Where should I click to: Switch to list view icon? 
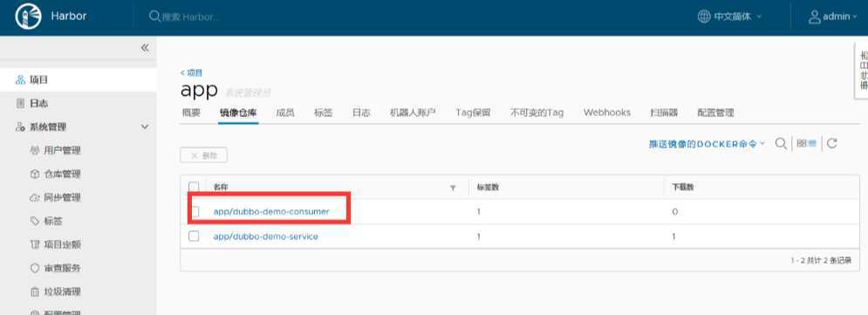(813, 144)
